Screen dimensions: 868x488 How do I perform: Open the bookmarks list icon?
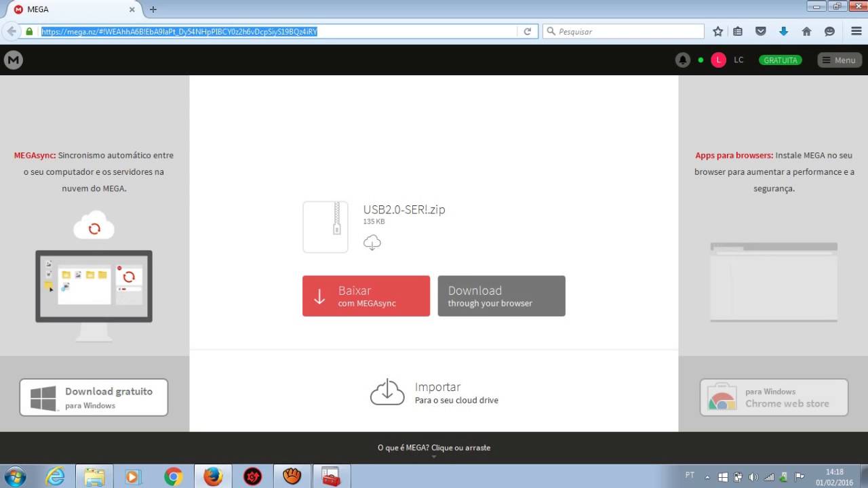(x=738, y=31)
